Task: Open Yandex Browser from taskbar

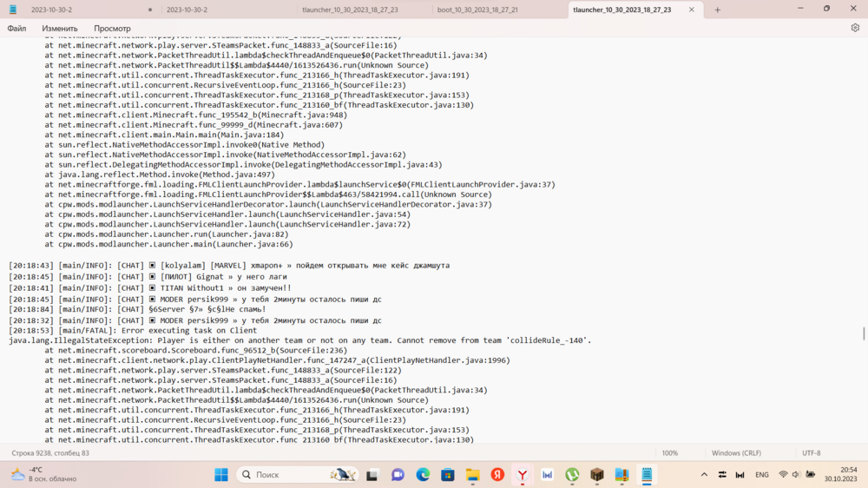Action: coord(523,475)
